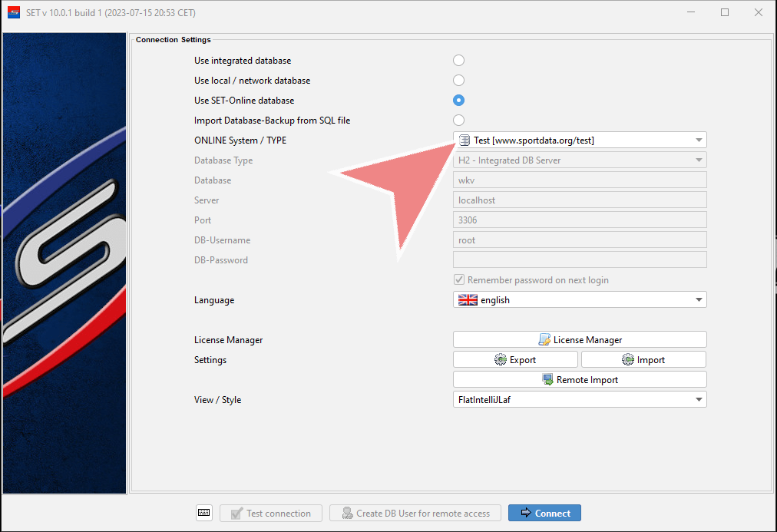The image size is (777, 532).
Task: Select Use local / network database option
Action: [458, 81]
